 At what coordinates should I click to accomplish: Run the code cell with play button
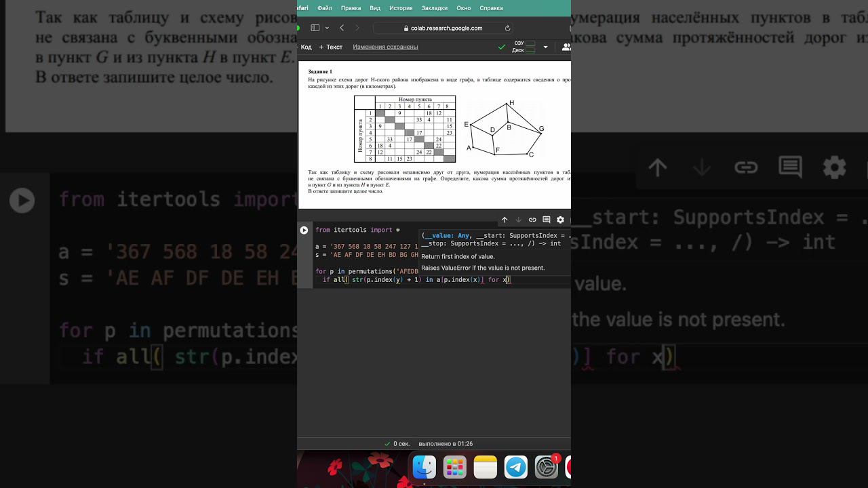point(304,230)
